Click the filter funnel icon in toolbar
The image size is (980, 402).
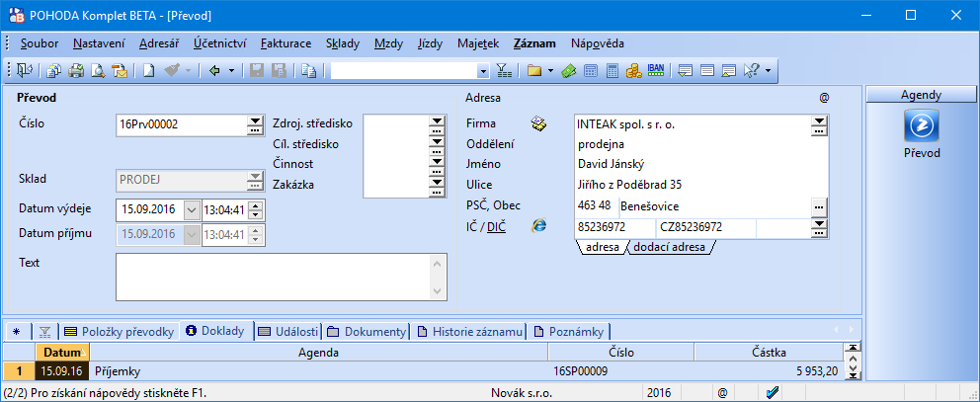[504, 71]
